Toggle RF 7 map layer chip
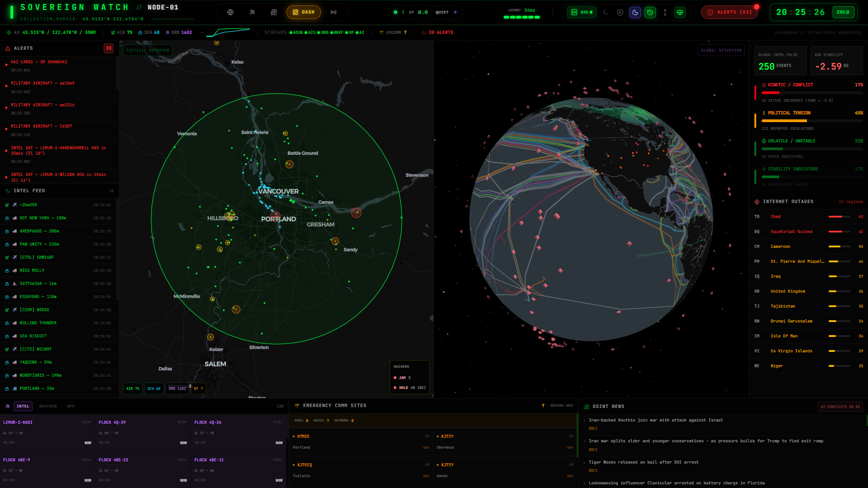Image resolution: width=868 pixels, height=488 pixels. [x=199, y=389]
